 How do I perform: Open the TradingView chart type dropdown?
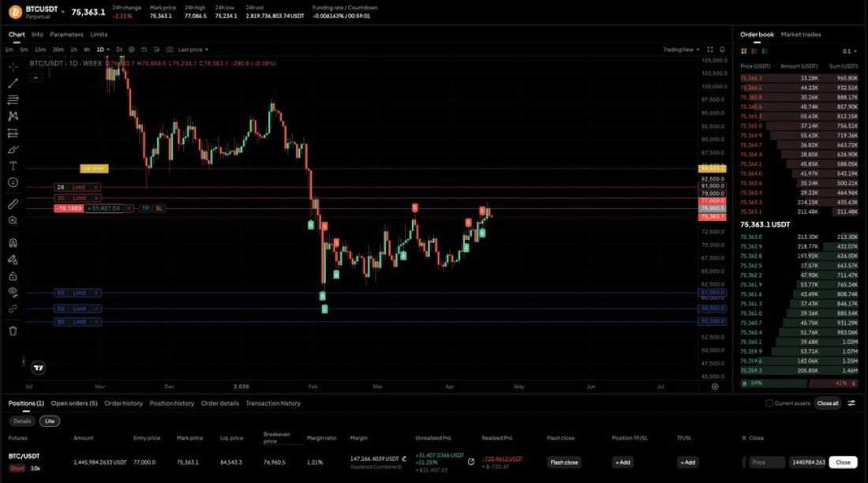click(x=681, y=50)
